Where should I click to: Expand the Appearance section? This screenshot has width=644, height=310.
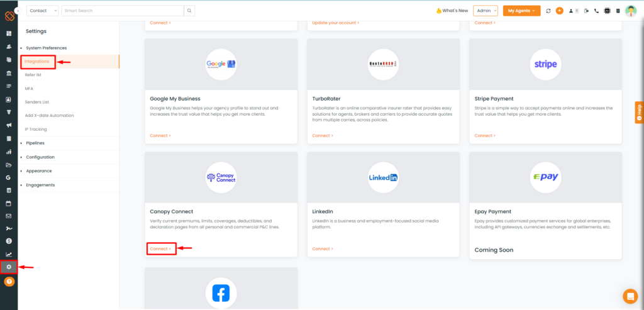[38, 171]
